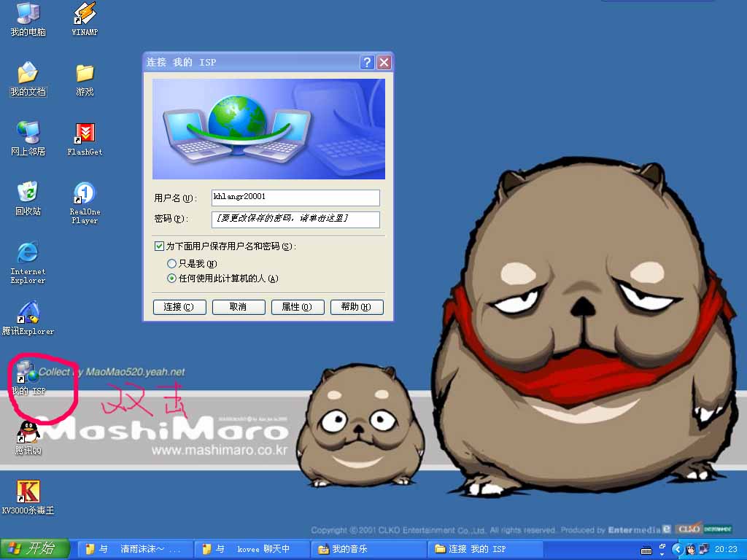
Task: Switch to 清雨沫沫 chat taskbar button
Action: 135,550
